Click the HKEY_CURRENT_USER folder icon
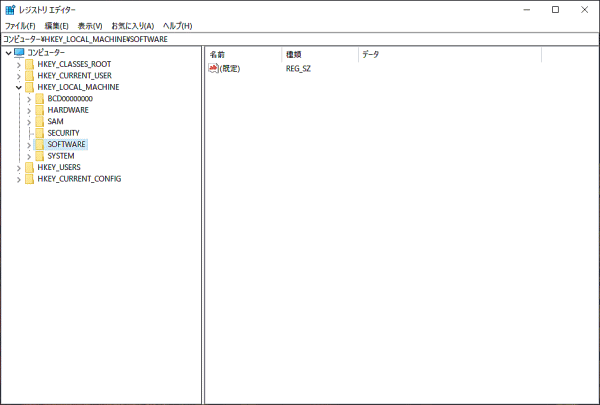 (x=29, y=75)
